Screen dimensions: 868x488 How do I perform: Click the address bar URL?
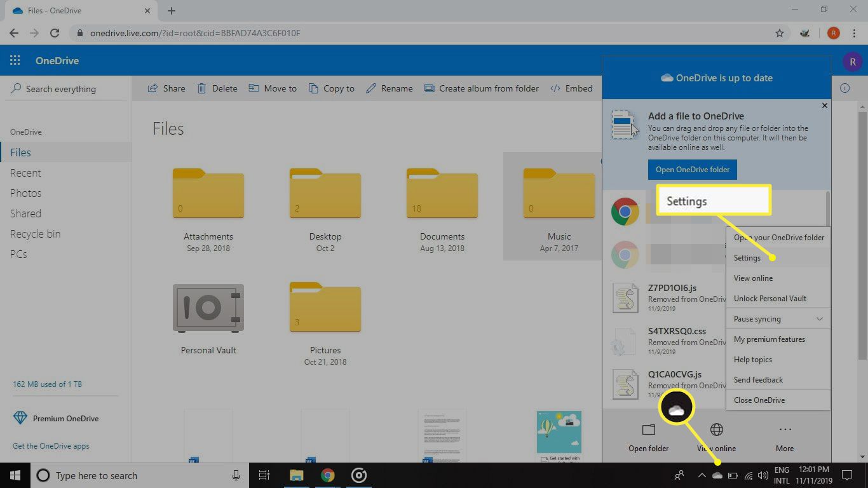[x=196, y=33]
